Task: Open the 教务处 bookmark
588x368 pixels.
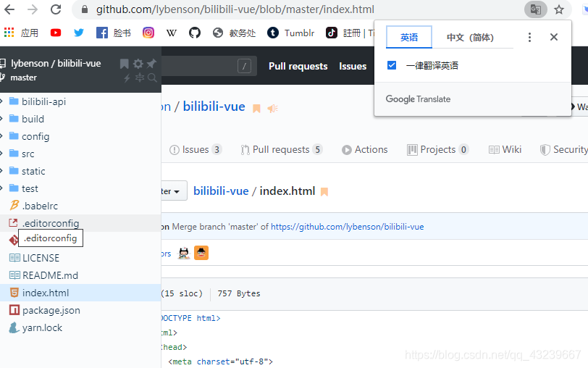Action: (234, 33)
